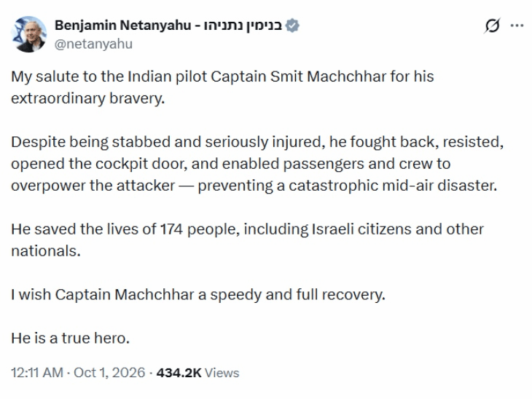
Task: Open Benjamin Netanyahu's profile picture
Action: 29,34
